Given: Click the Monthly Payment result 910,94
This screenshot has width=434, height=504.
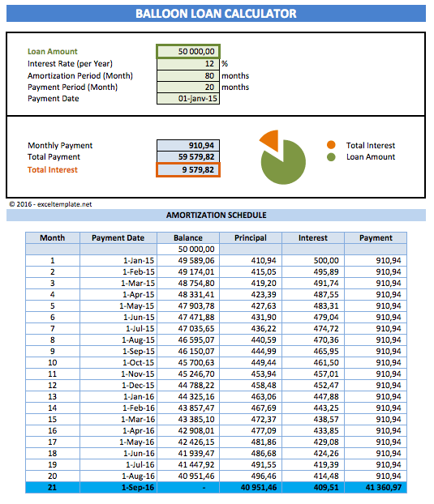Looking at the screenshot, I should point(188,145).
